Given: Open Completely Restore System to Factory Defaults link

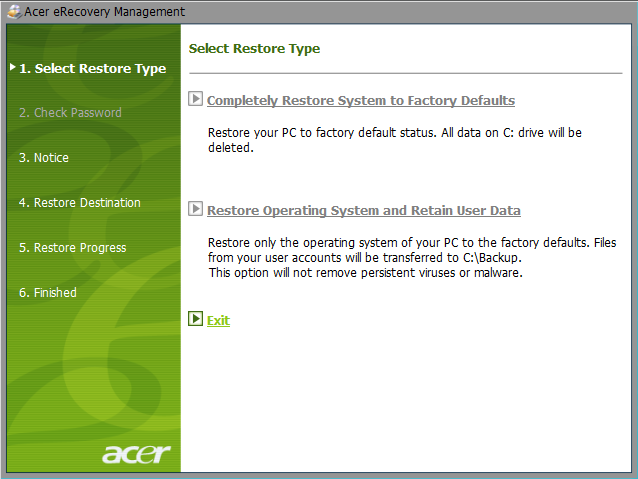Looking at the screenshot, I should click(x=361, y=101).
